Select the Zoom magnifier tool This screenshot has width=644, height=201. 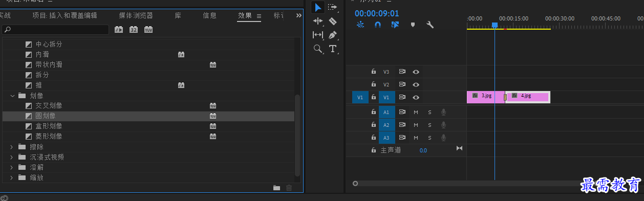pyautogui.click(x=318, y=49)
